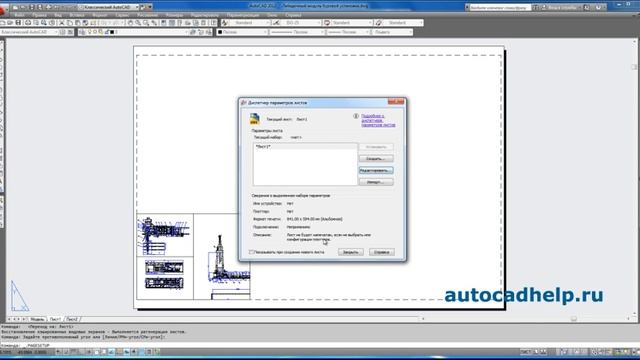Click the multileader style icon in the toolbar

pos(378,23)
